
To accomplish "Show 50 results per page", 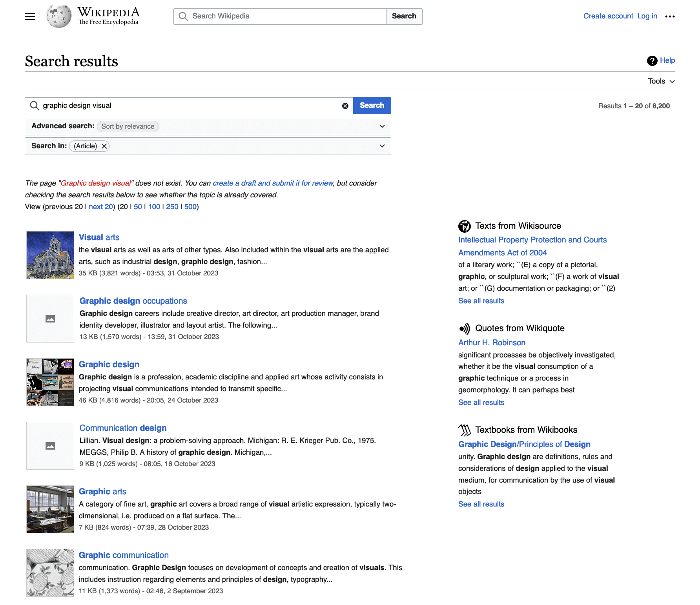I will tap(138, 207).
